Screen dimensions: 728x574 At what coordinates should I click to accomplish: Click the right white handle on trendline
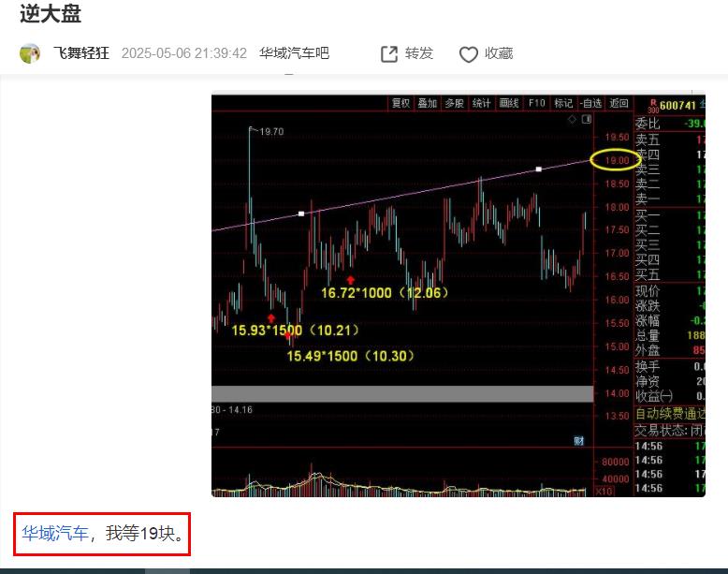pos(539,169)
